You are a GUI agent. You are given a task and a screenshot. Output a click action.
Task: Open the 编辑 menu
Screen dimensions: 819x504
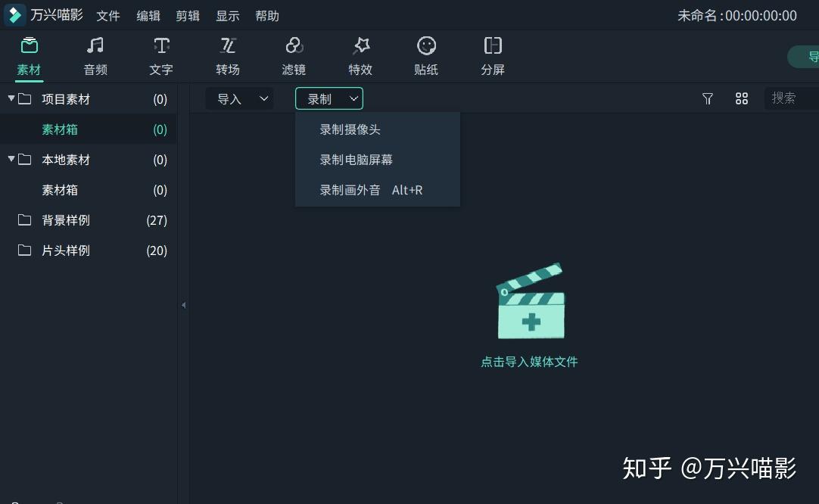point(148,16)
